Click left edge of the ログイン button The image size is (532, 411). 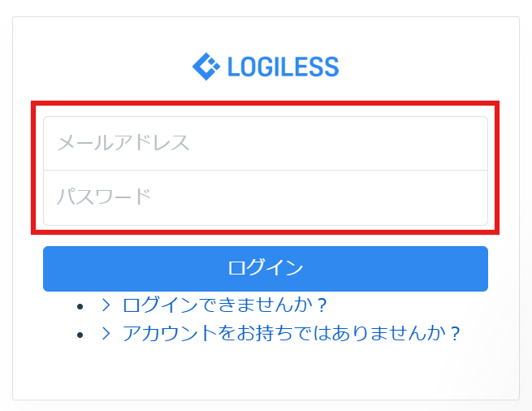pyautogui.click(x=52, y=268)
